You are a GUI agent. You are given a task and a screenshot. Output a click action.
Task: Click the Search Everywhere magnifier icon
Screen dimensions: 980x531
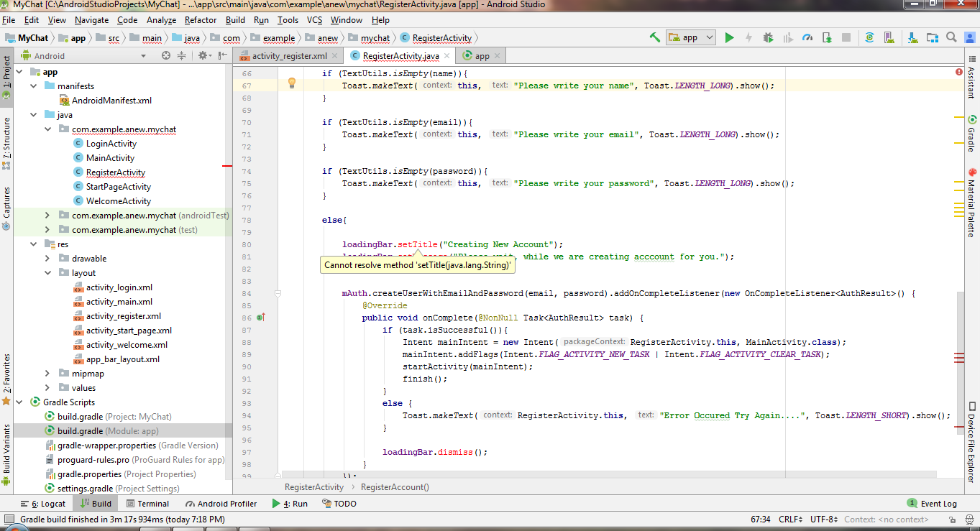(951, 38)
